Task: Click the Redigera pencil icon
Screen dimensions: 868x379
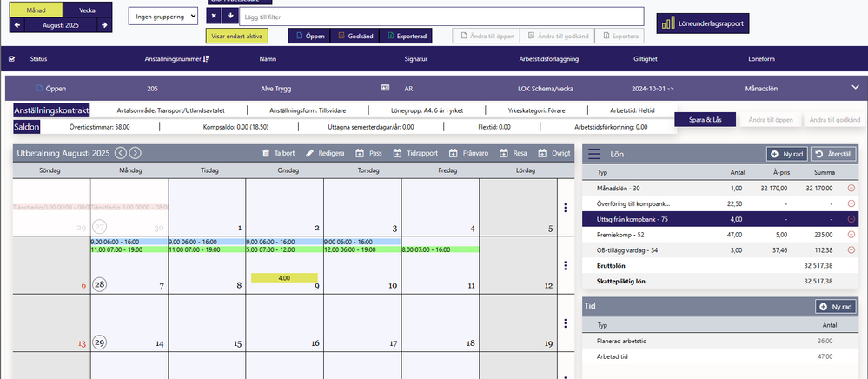Action: 310,153
